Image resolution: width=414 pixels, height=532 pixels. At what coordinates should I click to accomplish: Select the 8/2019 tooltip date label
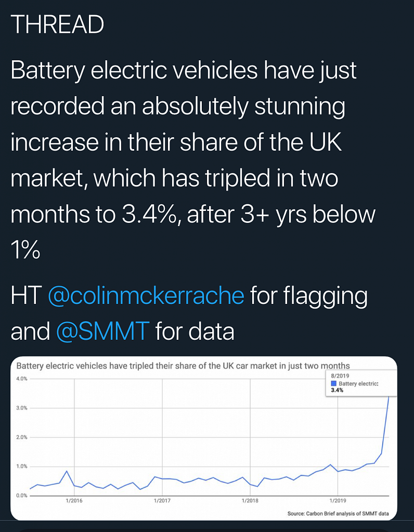[x=340, y=376]
